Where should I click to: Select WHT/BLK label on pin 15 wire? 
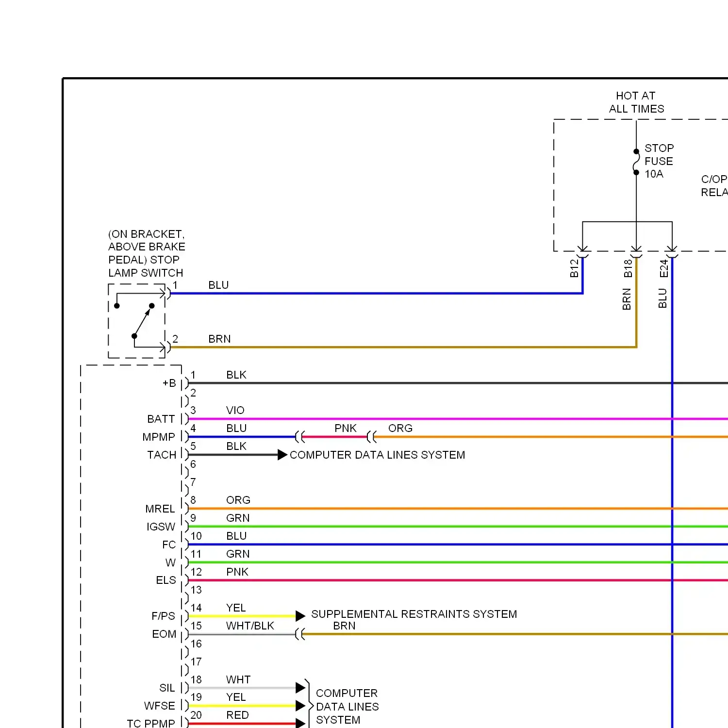click(250, 626)
